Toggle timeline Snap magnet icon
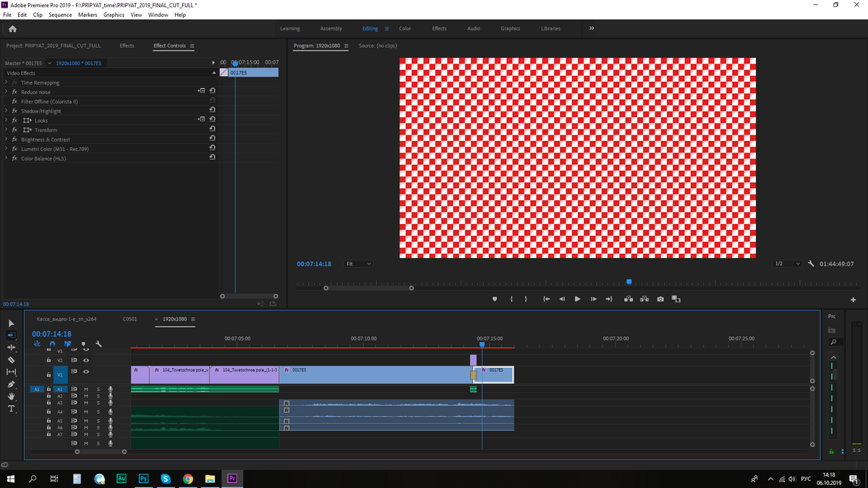 (x=52, y=344)
